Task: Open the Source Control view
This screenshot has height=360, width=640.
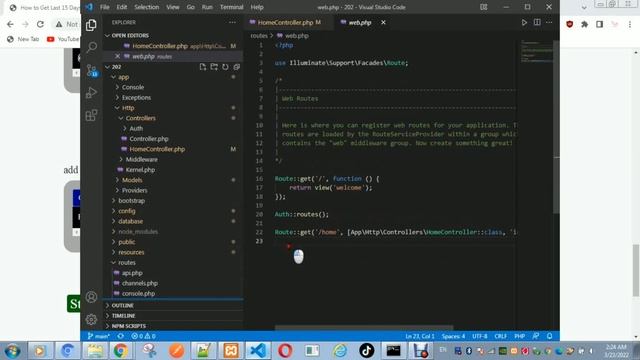Action: pos(91,70)
